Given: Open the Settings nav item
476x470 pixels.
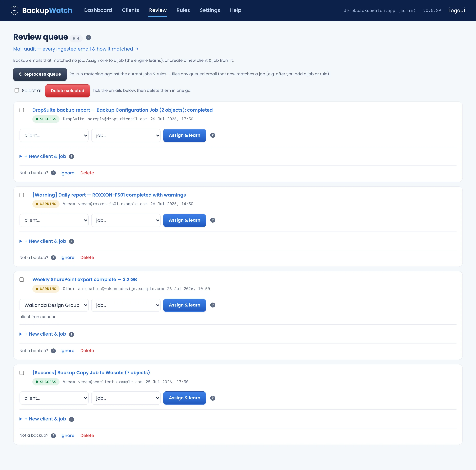Looking at the screenshot, I should pyautogui.click(x=210, y=10).
